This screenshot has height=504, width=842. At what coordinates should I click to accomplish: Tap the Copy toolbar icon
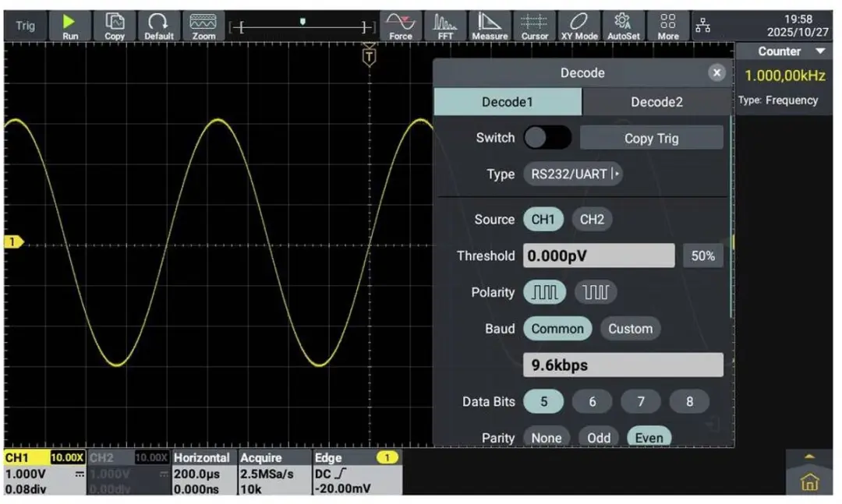(x=115, y=26)
